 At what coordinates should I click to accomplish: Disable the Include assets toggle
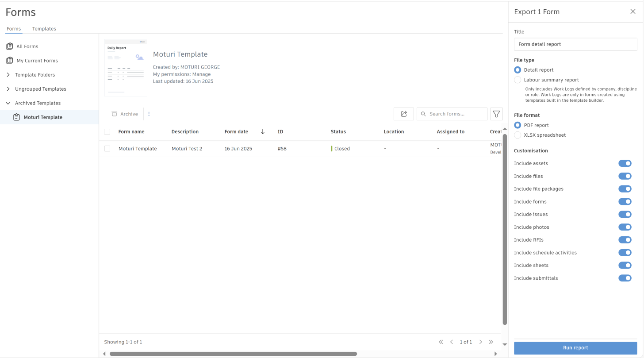click(625, 163)
